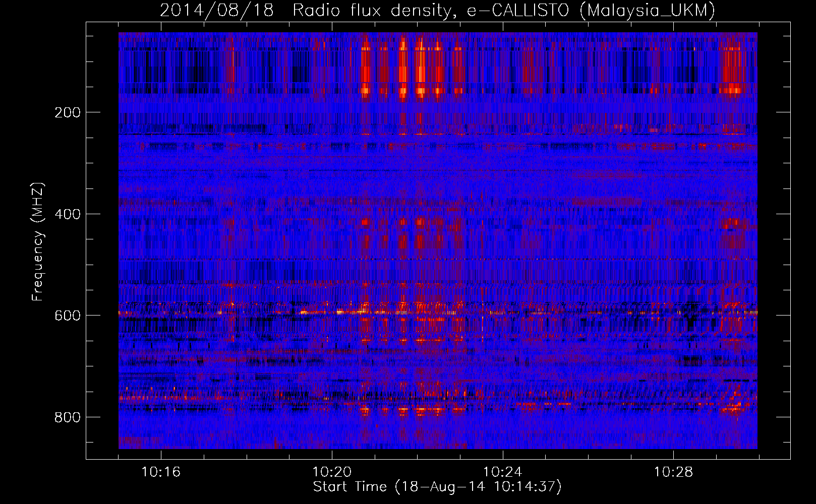Select the 200 frequency axis label
This screenshot has height=504, width=816.
point(67,112)
